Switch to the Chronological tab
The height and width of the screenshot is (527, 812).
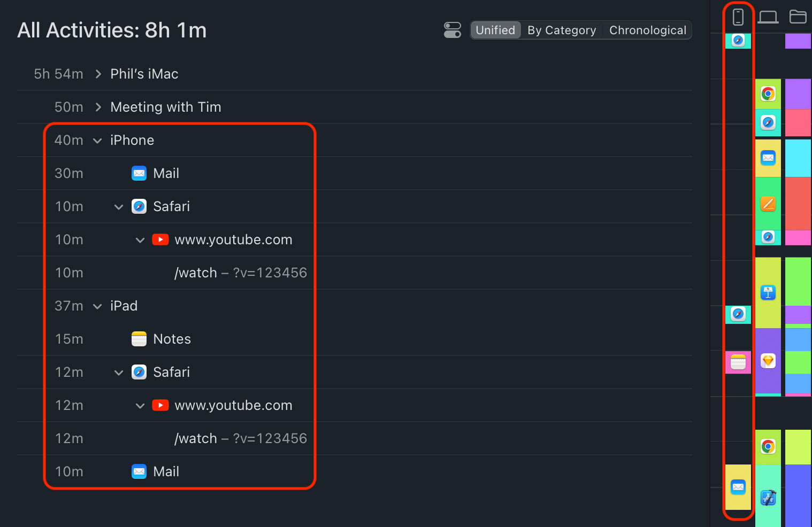(x=647, y=30)
